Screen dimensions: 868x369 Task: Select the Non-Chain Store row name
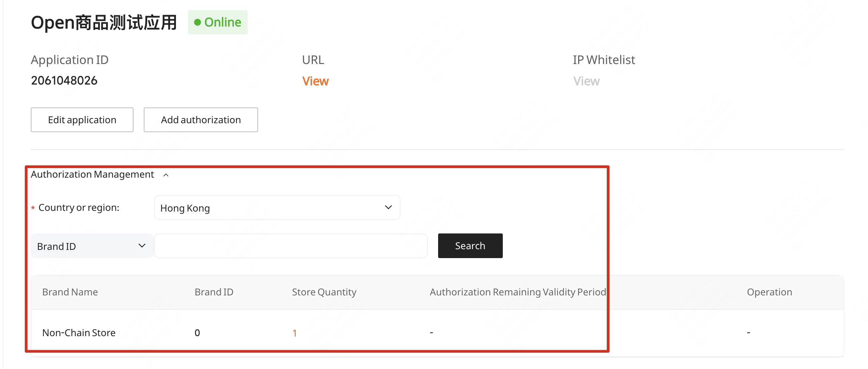(x=79, y=333)
